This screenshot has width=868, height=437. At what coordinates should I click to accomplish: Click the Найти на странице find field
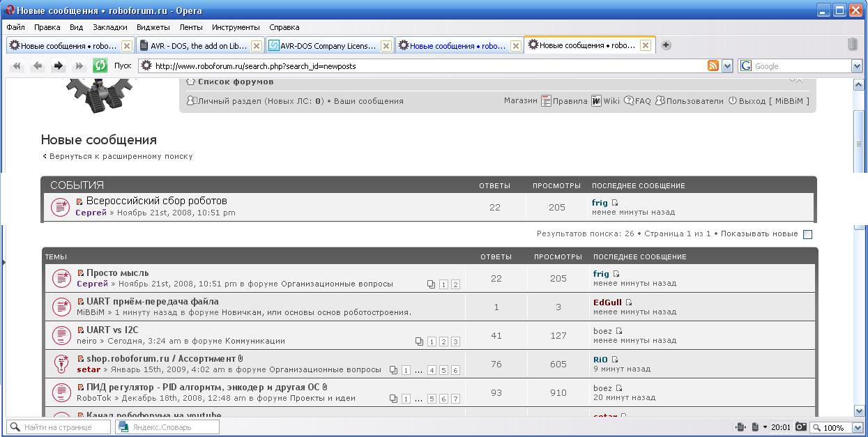(58, 427)
